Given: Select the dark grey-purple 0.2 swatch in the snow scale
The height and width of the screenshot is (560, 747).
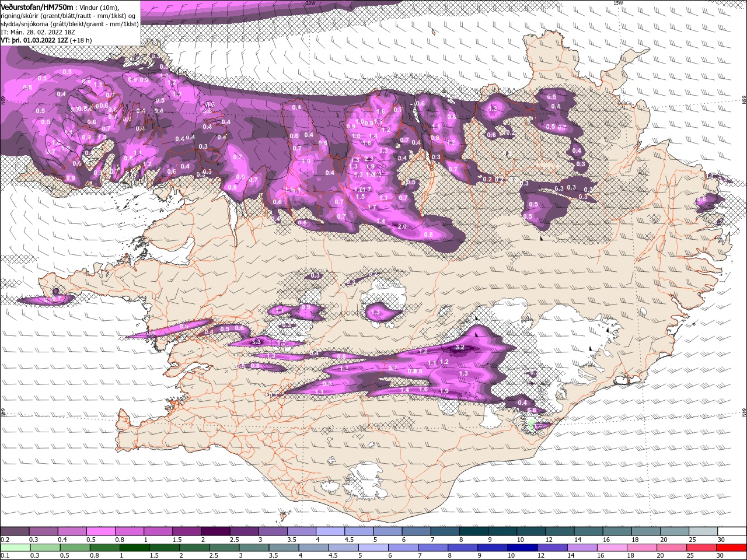Looking at the screenshot, I should tap(15, 531).
